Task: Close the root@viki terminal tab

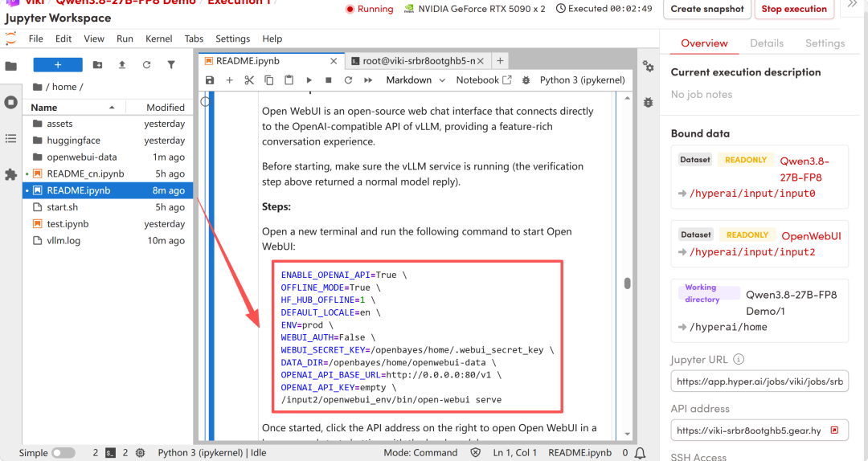Action: click(481, 61)
